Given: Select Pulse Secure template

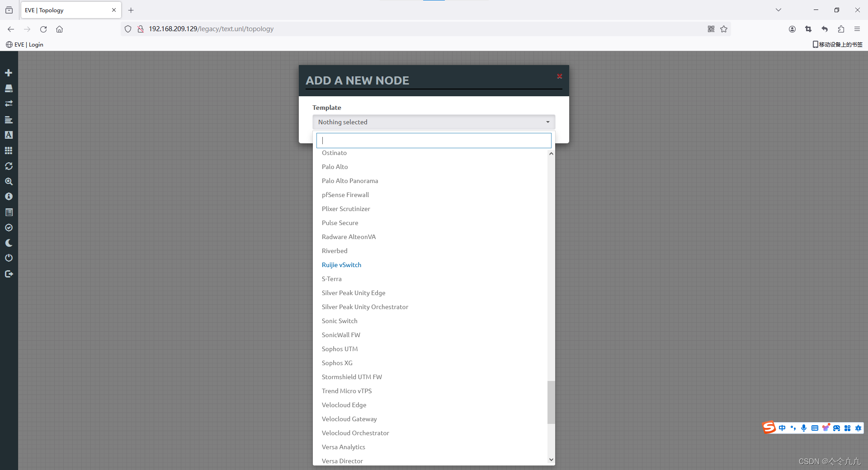Looking at the screenshot, I should (430, 223).
